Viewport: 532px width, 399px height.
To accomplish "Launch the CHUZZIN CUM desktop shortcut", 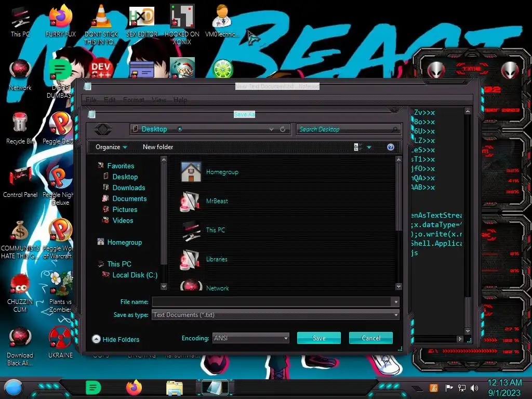I will (20, 293).
